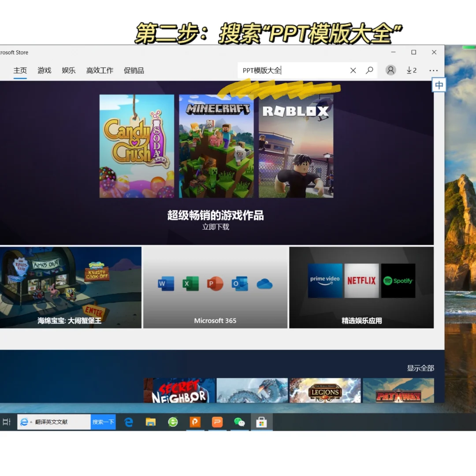Click the Outlook icon in Microsoft 365 banner

tap(239, 283)
